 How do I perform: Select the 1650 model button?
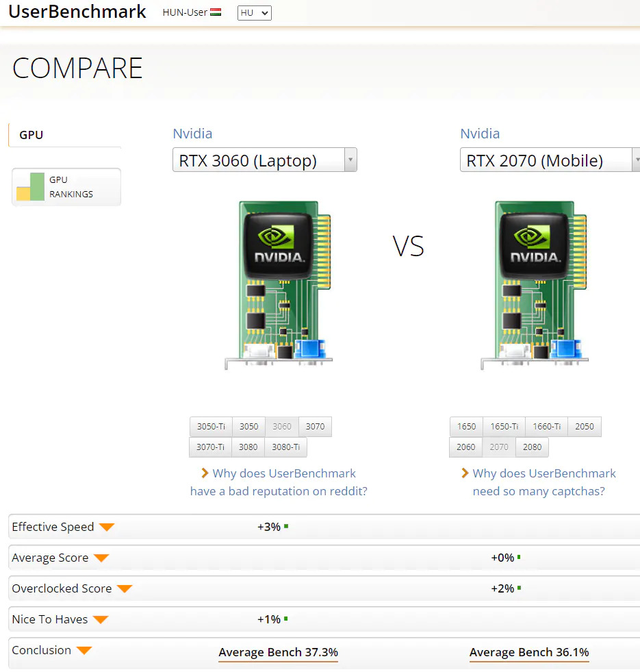(x=467, y=427)
